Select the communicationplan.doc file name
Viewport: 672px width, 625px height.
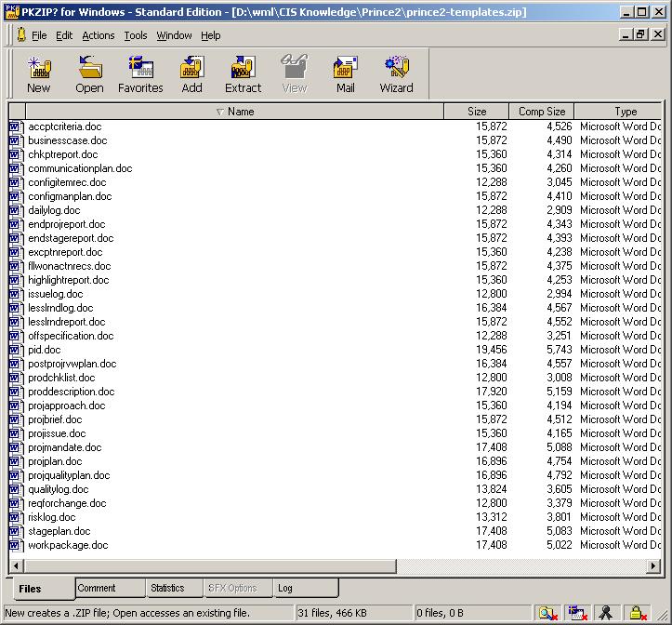(80, 168)
